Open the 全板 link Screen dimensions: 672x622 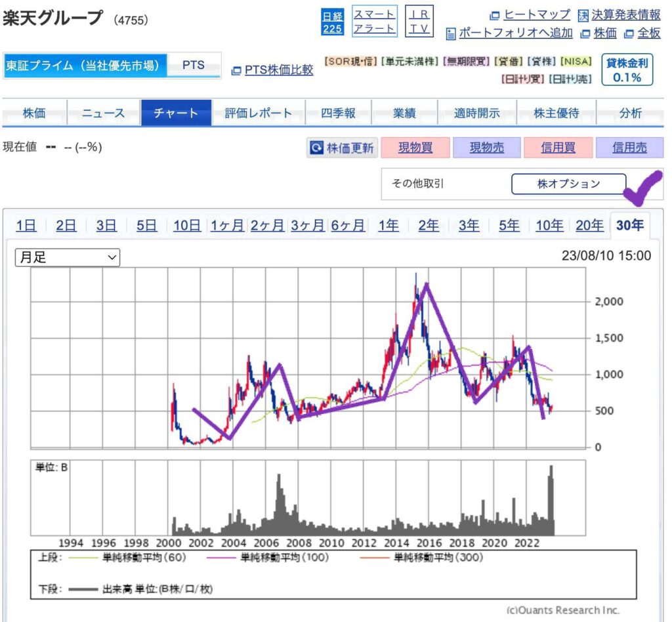click(649, 33)
